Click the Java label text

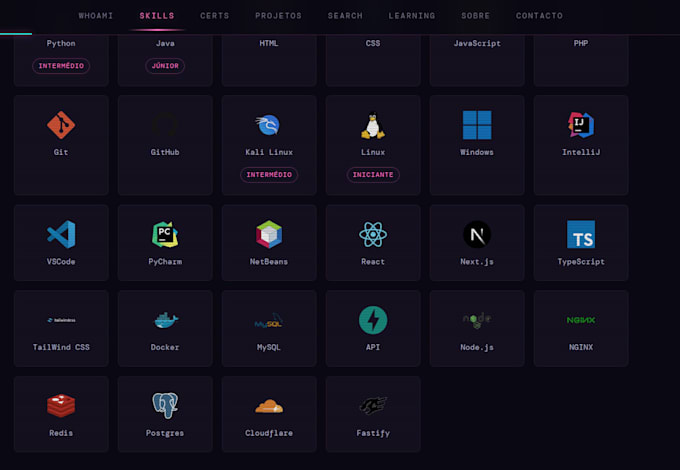click(x=165, y=43)
